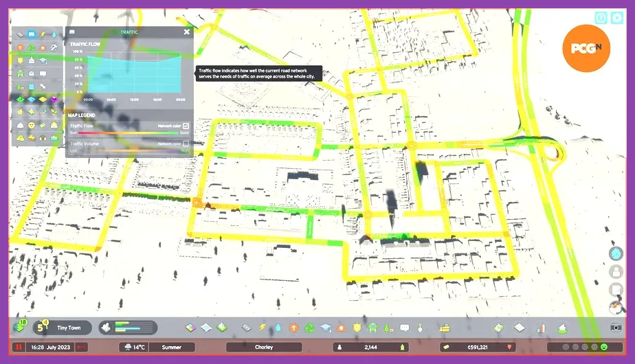Viewport: 635px width, 364px height.
Task: Pause the simulation
Action: (x=19, y=347)
